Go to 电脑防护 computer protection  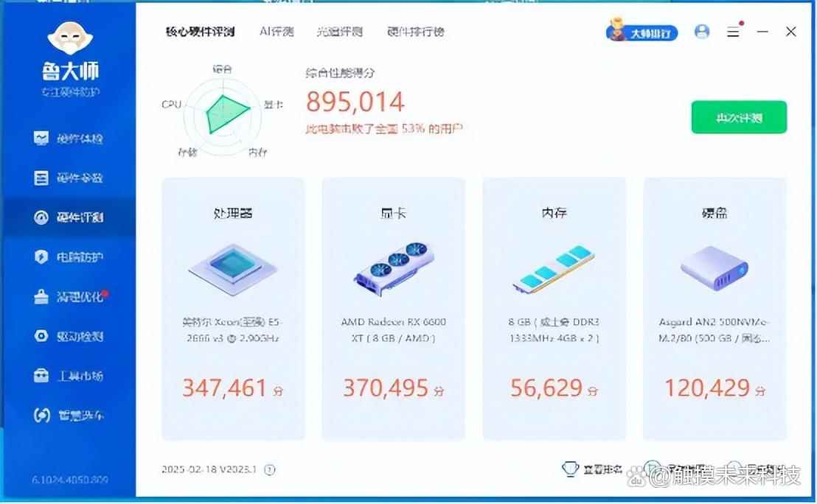[69, 257]
